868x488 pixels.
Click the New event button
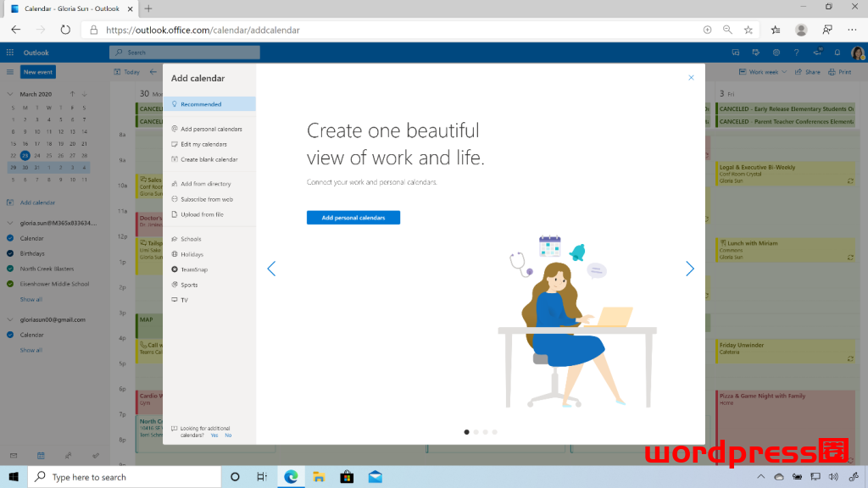click(38, 72)
